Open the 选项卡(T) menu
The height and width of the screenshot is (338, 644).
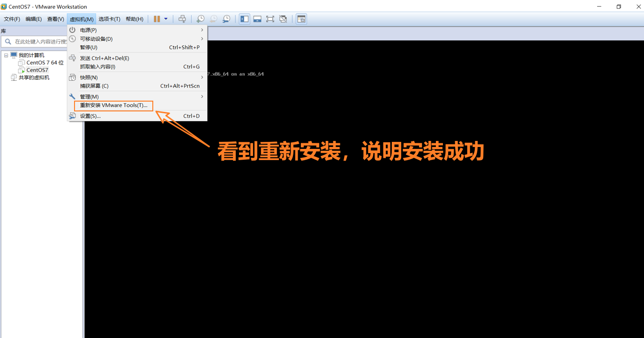tap(110, 19)
